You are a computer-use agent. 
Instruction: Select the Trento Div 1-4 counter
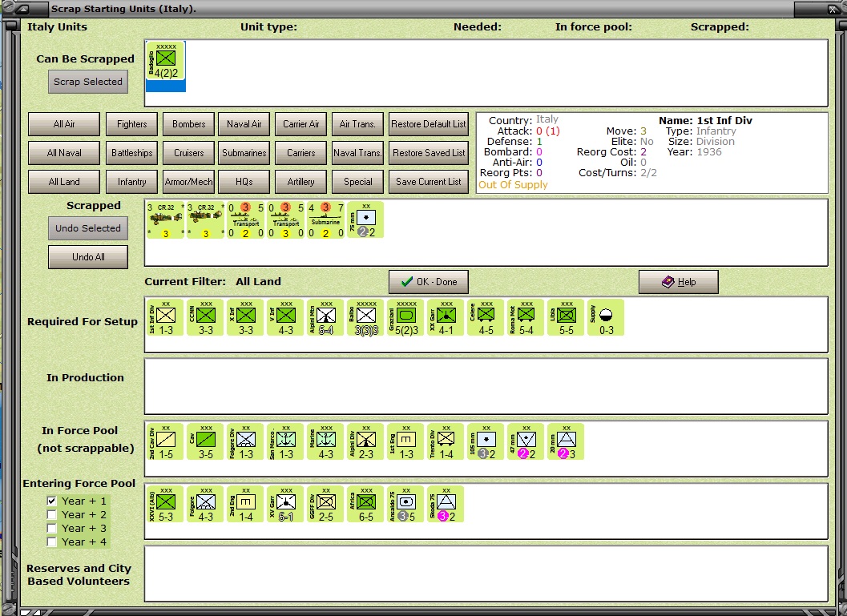pyautogui.click(x=446, y=441)
